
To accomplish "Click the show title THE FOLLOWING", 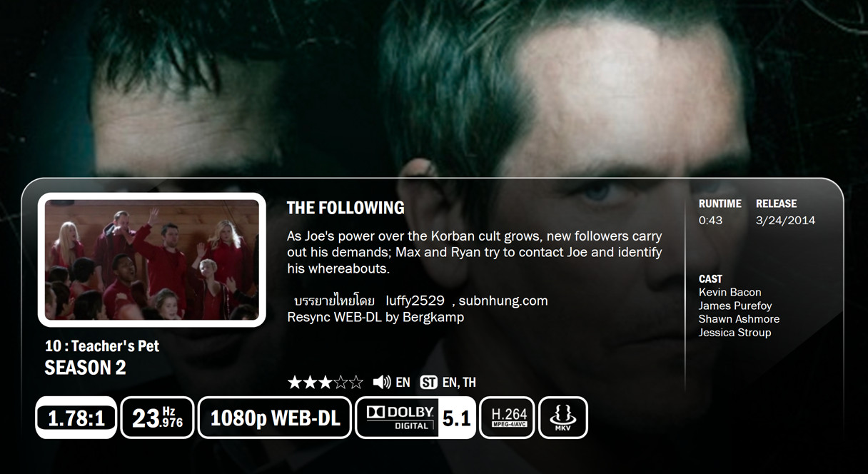I will (x=345, y=208).
